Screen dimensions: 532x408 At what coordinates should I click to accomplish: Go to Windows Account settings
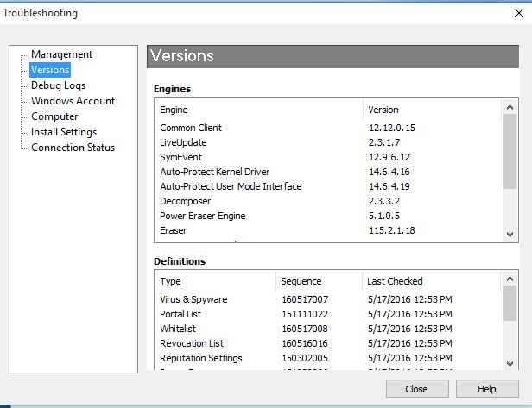click(x=73, y=101)
